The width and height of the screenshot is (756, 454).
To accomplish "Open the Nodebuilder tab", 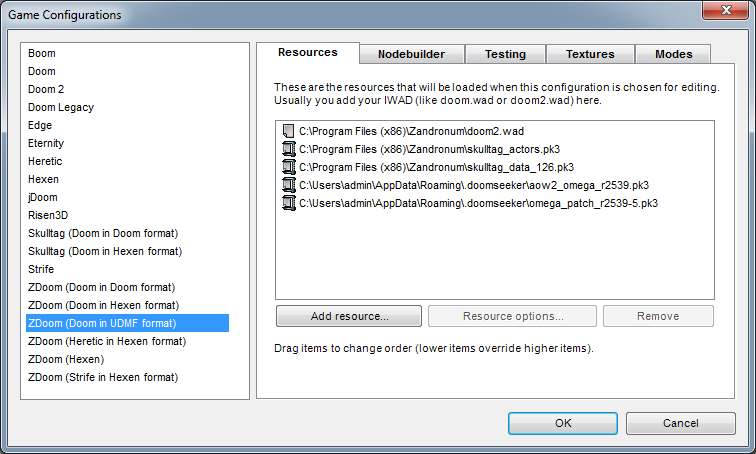I will pos(411,54).
